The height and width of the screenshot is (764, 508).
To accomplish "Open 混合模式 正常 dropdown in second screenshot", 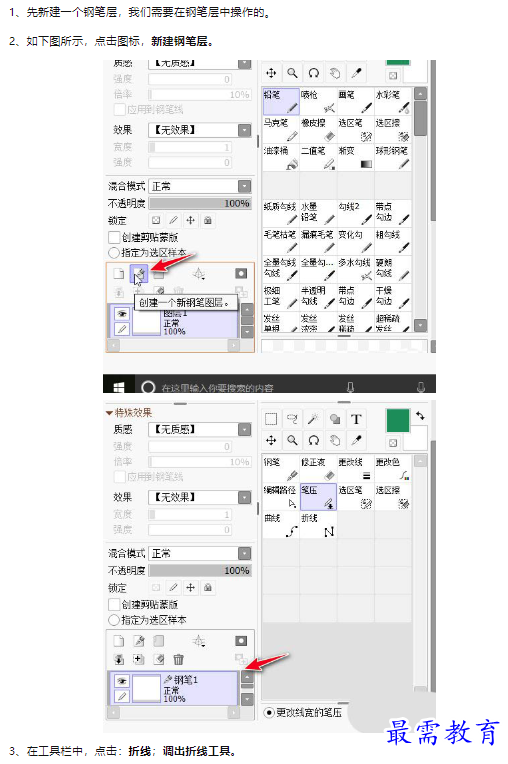I will (200, 554).
